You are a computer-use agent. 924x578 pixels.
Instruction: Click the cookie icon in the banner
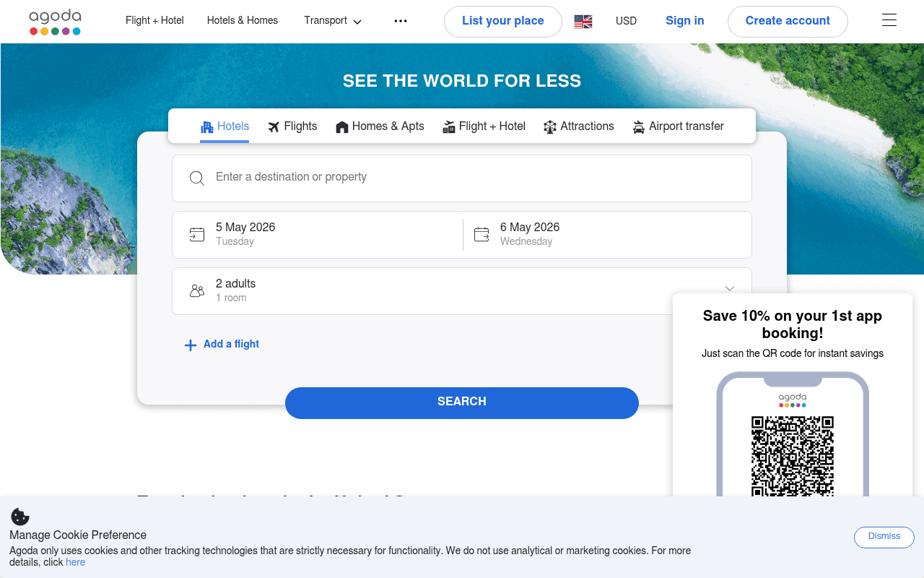[19, 516]
